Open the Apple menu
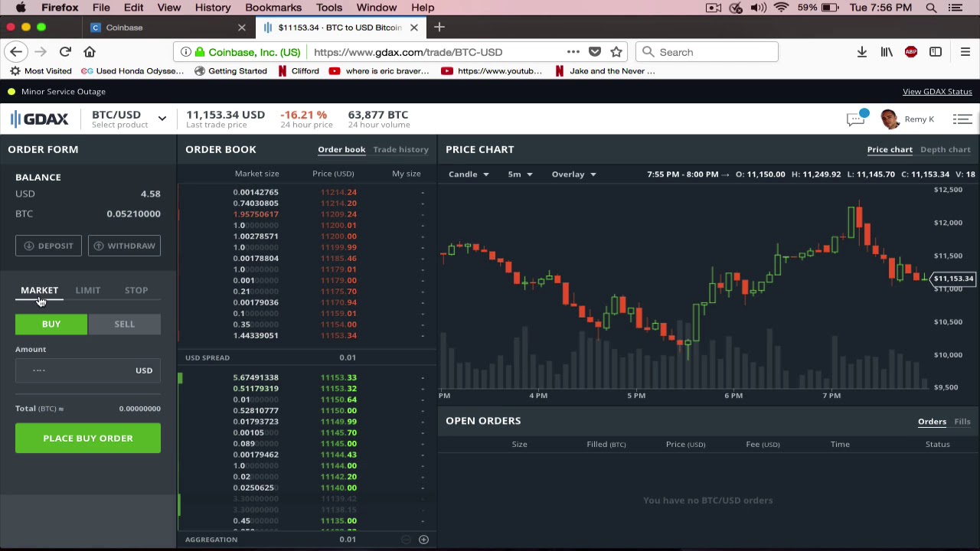Viewport: 980px width, 551px height. point(21,8)
